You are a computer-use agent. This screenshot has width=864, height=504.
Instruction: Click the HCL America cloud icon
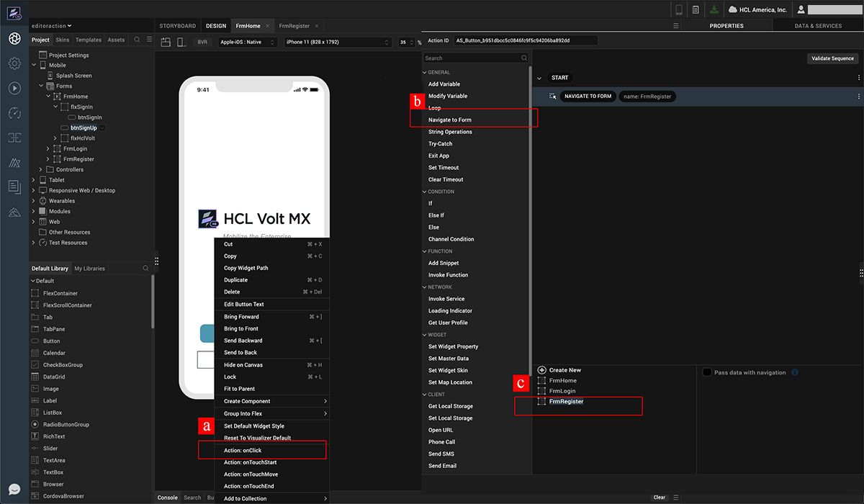click(733, 9)
